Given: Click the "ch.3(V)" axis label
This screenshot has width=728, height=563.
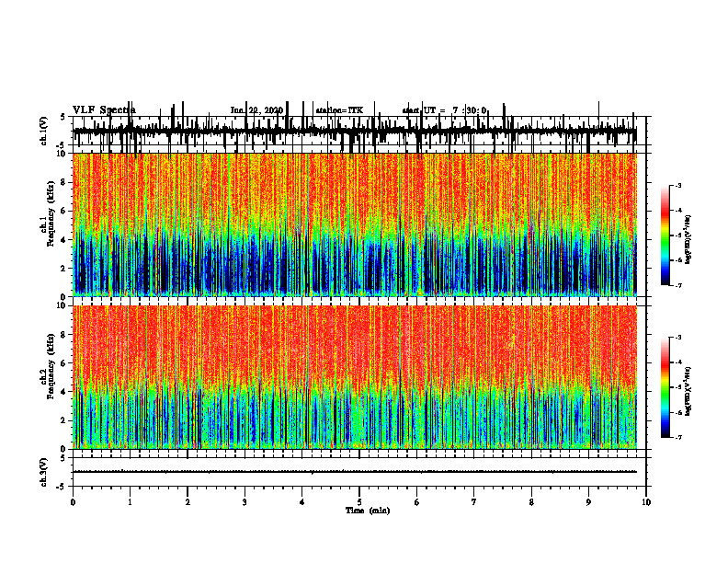Looking at the screenshot, I should pos(44,472).
